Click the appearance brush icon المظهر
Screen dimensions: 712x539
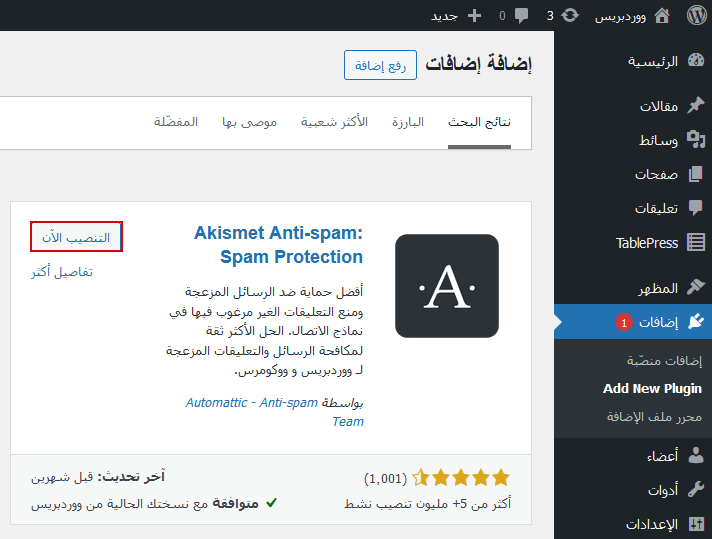tap(696, 287)
